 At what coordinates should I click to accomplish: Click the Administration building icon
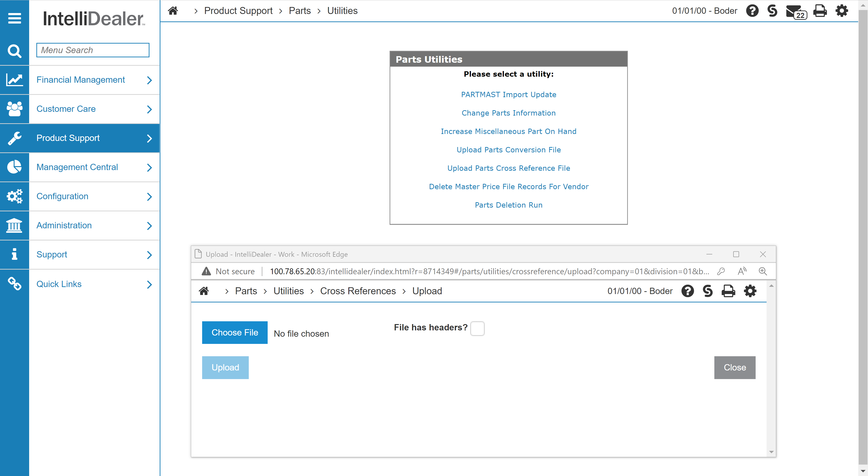coord(14,226)
